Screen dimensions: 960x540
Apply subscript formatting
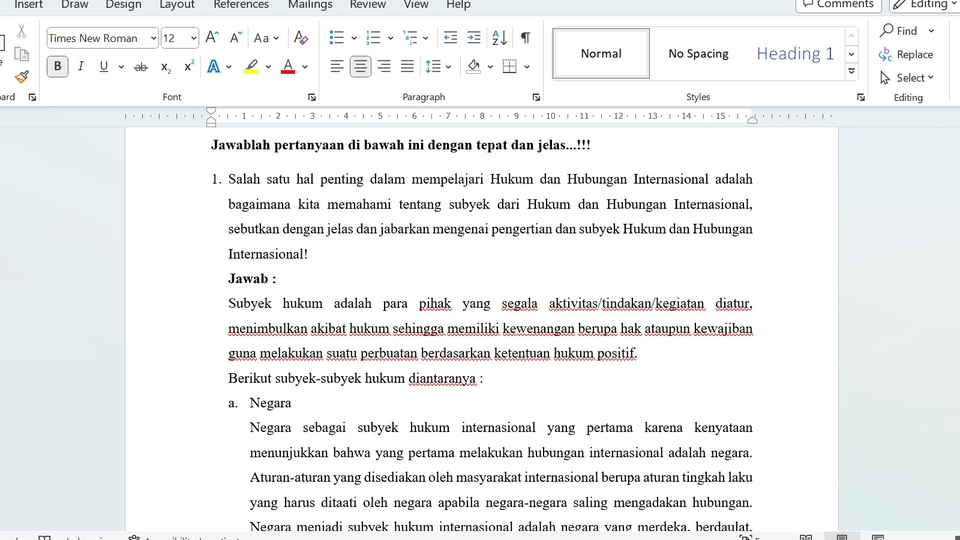165,67
